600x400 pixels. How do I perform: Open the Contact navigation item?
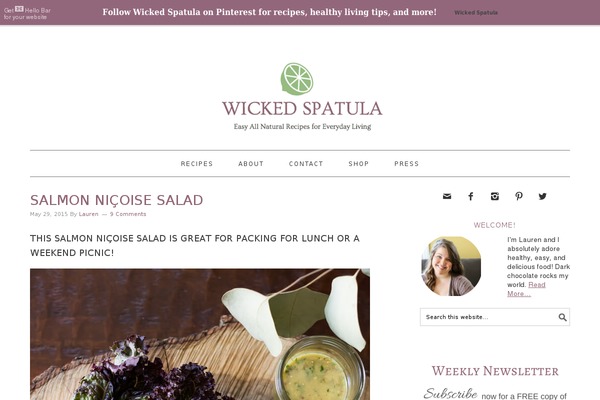pos(306,164)
